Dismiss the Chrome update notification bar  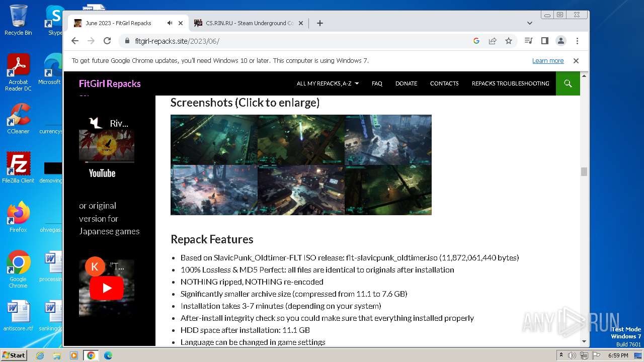coord(576,60)
